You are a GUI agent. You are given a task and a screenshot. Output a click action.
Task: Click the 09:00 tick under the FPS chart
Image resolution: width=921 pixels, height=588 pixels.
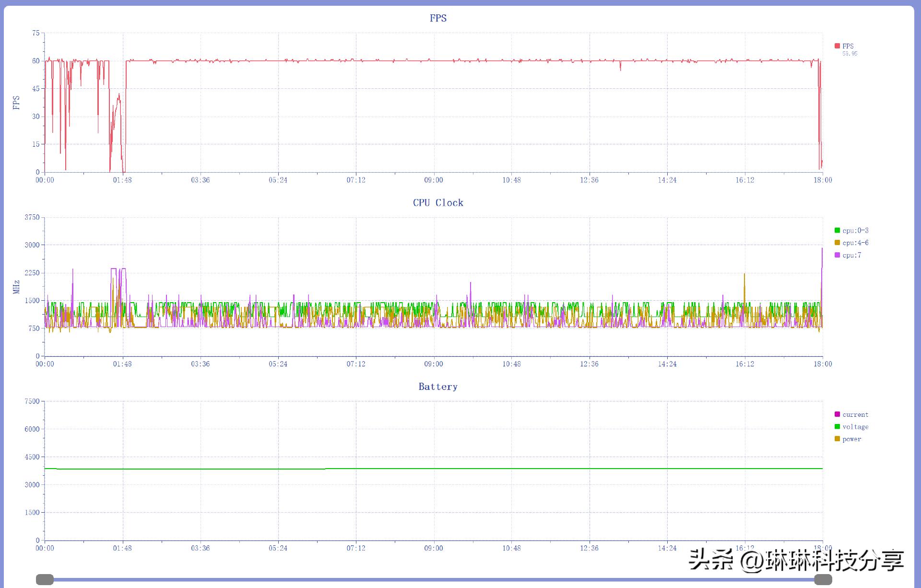(434, 180)
